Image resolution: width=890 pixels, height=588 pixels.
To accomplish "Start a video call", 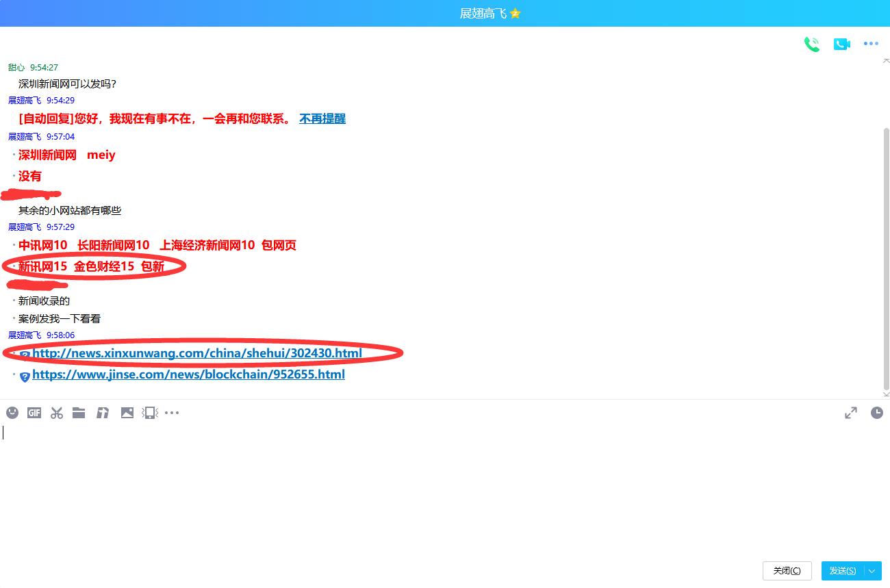I will click(841, 44).
